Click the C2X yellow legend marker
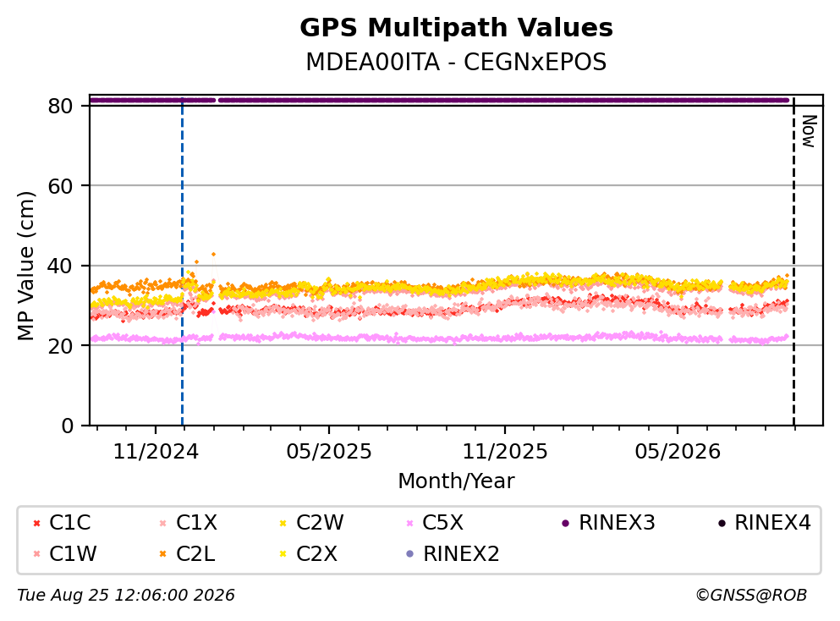Screen dimensions: 840x621 point(283,554)
